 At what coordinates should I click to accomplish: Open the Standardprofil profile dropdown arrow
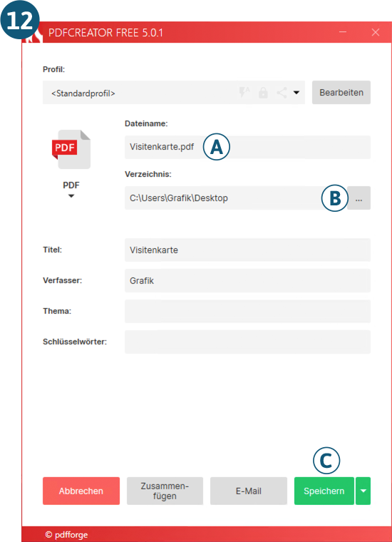[296, 93]
